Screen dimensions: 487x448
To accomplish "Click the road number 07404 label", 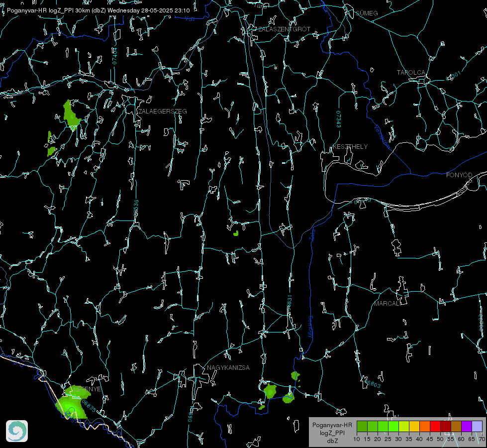I will [115, 56].
